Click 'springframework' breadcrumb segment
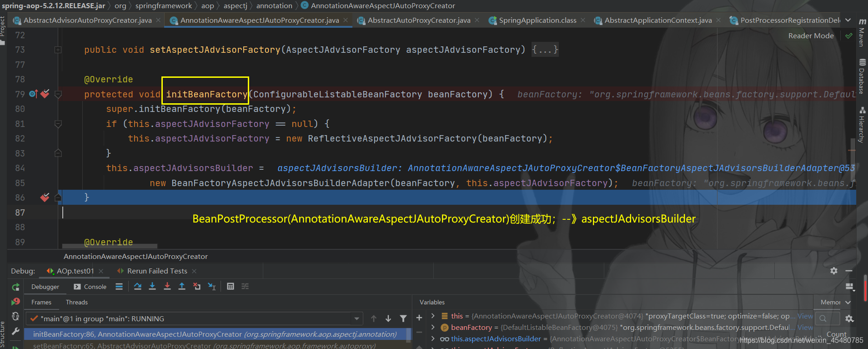This screenshot has width=868, height=349. (x=164, y=5)
